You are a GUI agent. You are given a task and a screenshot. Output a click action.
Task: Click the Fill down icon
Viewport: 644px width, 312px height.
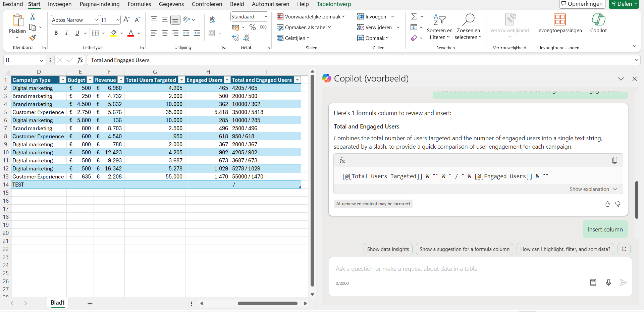[x=414, y=27]
